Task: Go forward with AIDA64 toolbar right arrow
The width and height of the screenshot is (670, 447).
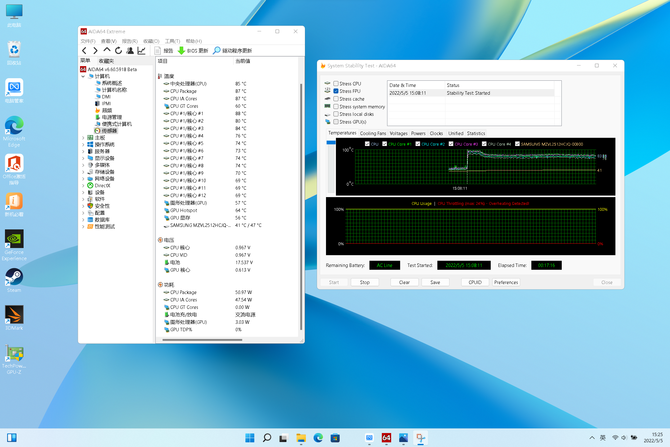Action: 95,50
